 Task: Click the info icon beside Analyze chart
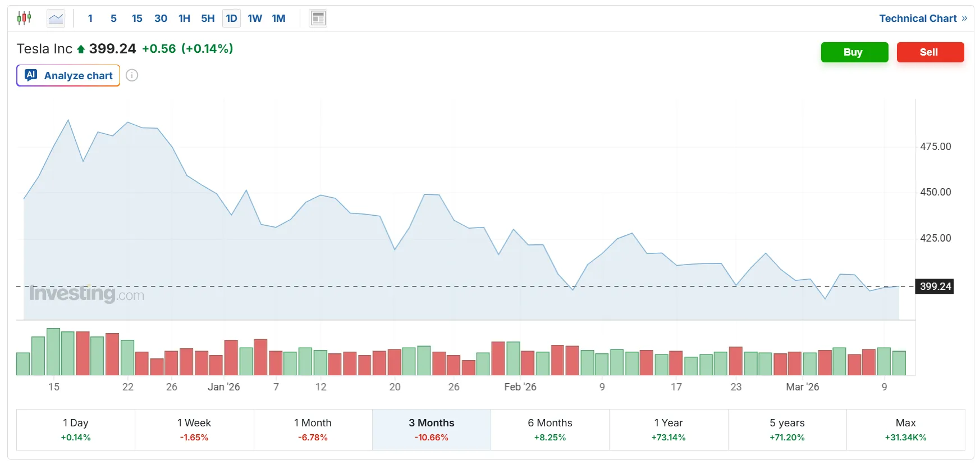click(x=132, y=75)
